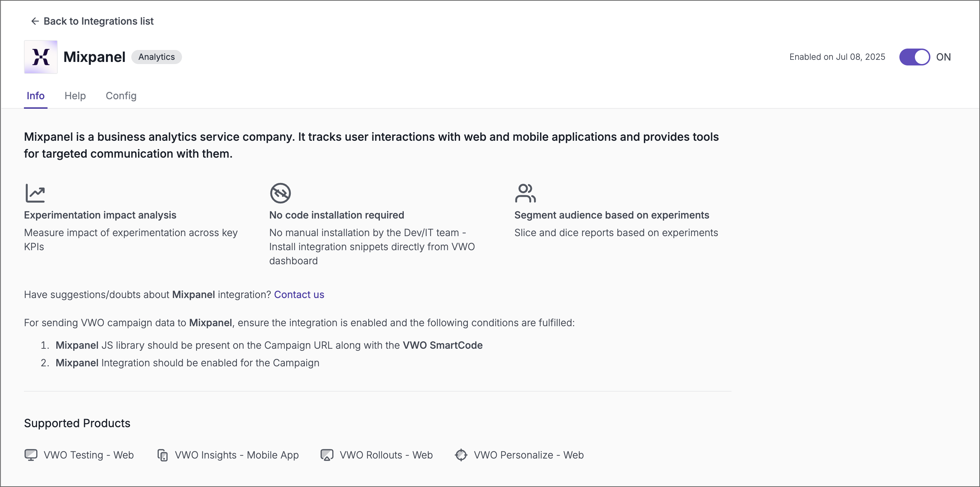Click the VWO Rollouts - Web icon
980x487 pixels.
click(327, 455)
